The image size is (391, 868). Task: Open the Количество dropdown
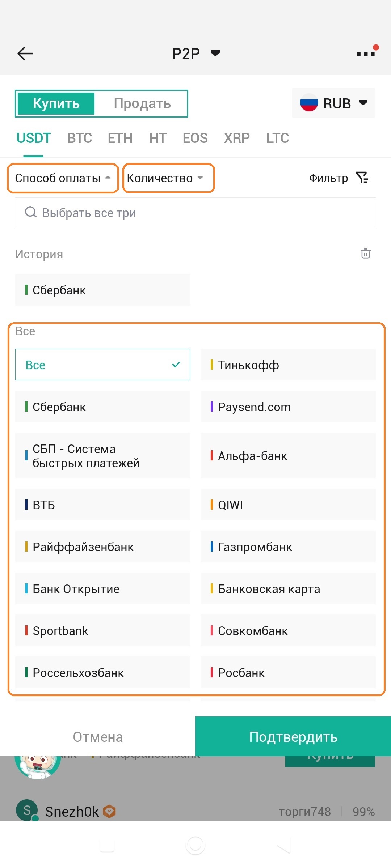pyautogui.click(x=168, y=178)
